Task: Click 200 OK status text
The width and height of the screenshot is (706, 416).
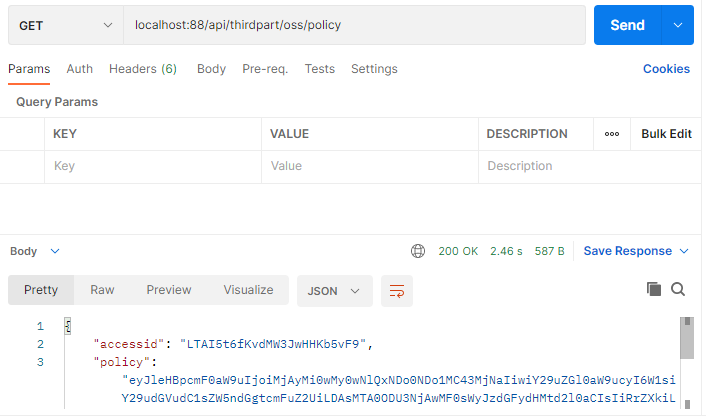Action: tap(458, 251)
